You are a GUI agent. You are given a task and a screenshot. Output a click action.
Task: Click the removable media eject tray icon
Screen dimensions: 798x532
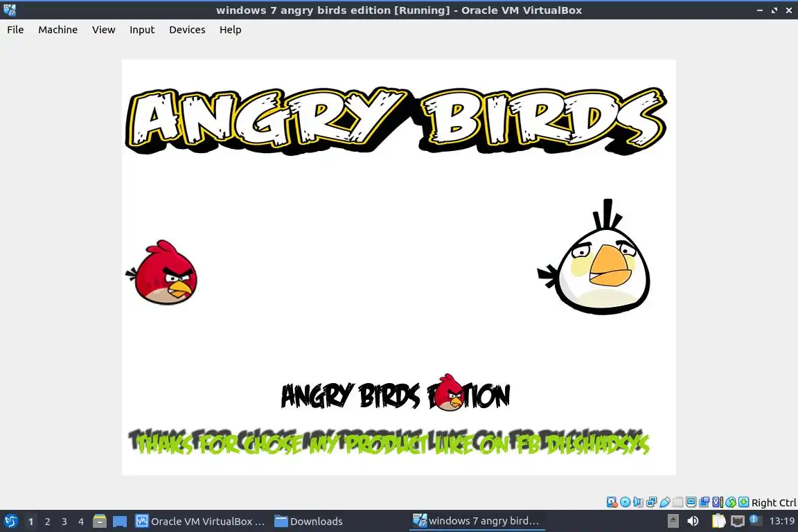tap(673, 521)
